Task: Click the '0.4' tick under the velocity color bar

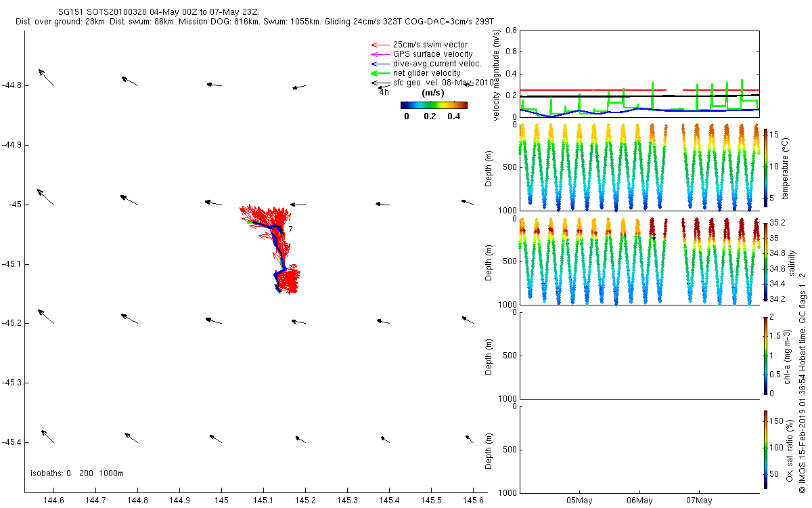Action: point(453,116)
